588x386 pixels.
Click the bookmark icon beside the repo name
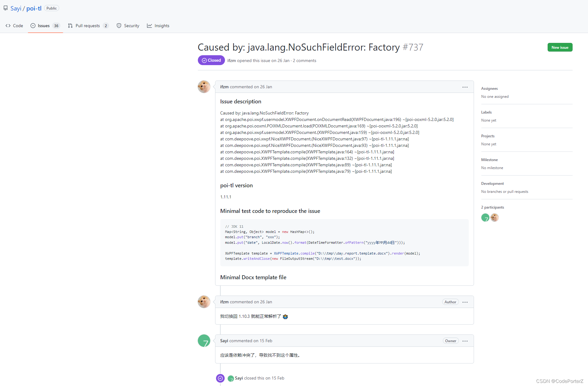pyautogui.click(x=5, y=8)
